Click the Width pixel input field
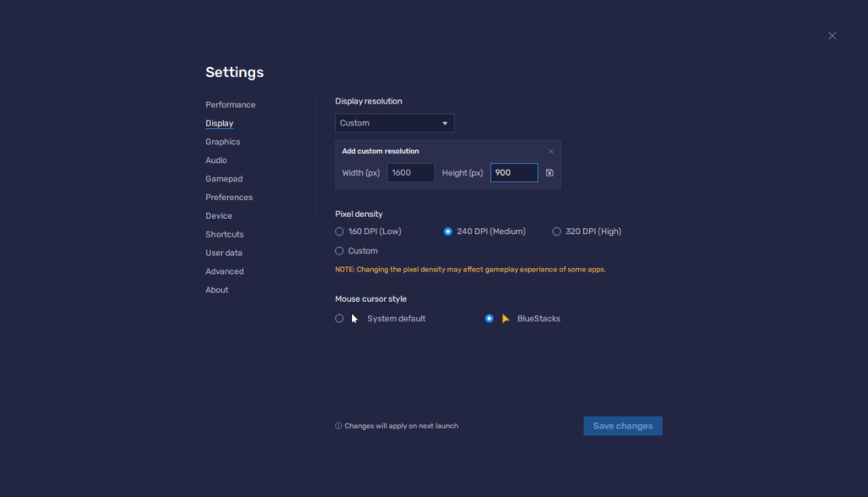Viewport: 868px width, 497px height. pos(410,172)
